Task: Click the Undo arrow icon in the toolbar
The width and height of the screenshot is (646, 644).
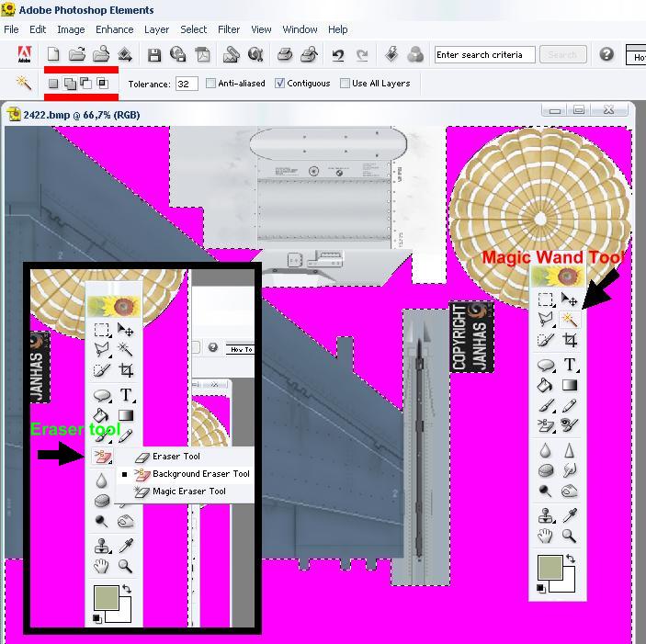Action: 338,55
